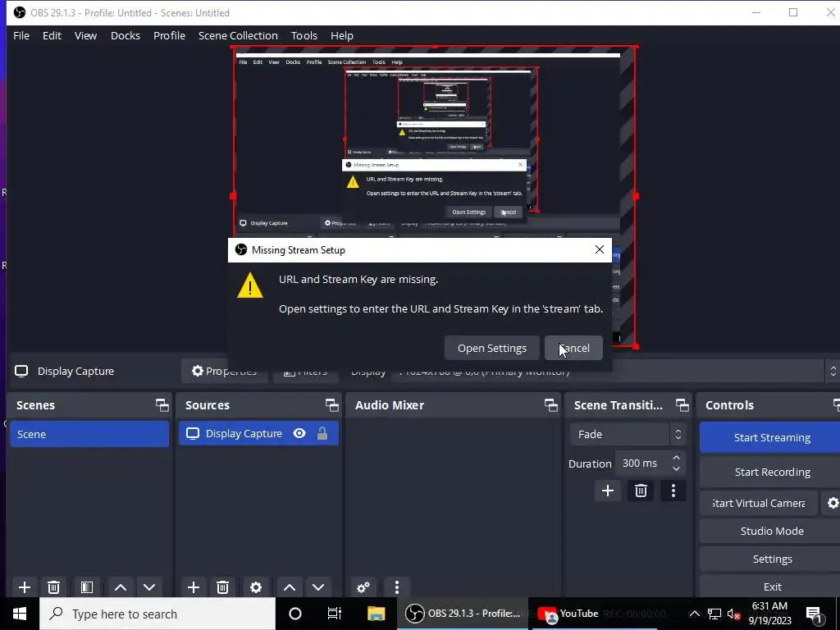Show hidden tray icons chevron
The height and width of the screenshot is (630, 840).
pyautogui.click(x=694, y=614)
